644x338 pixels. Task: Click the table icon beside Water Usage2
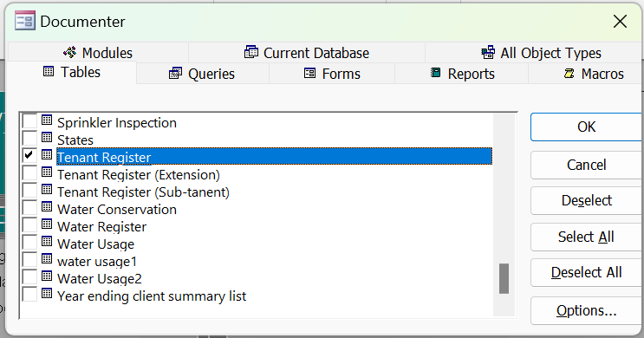click(47, 276)
